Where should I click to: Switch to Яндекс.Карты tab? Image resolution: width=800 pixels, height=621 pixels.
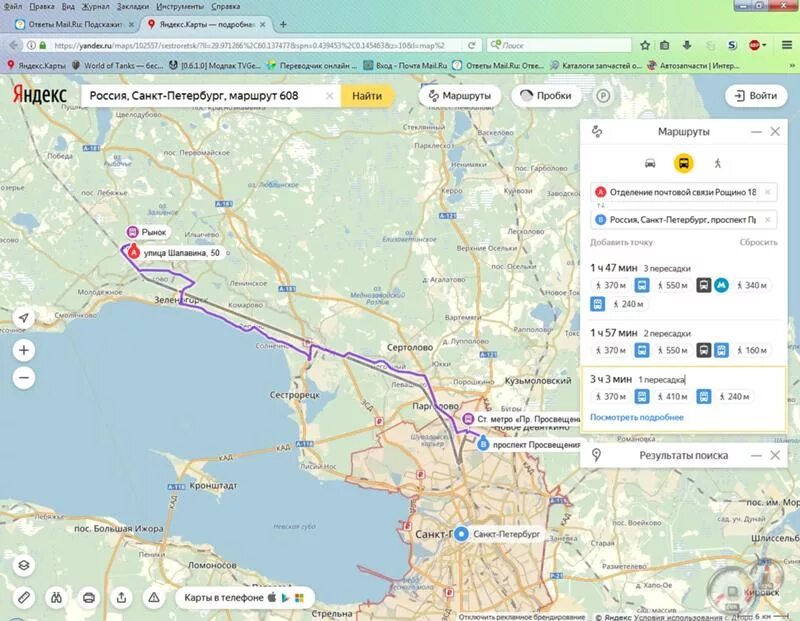[207, 24]
